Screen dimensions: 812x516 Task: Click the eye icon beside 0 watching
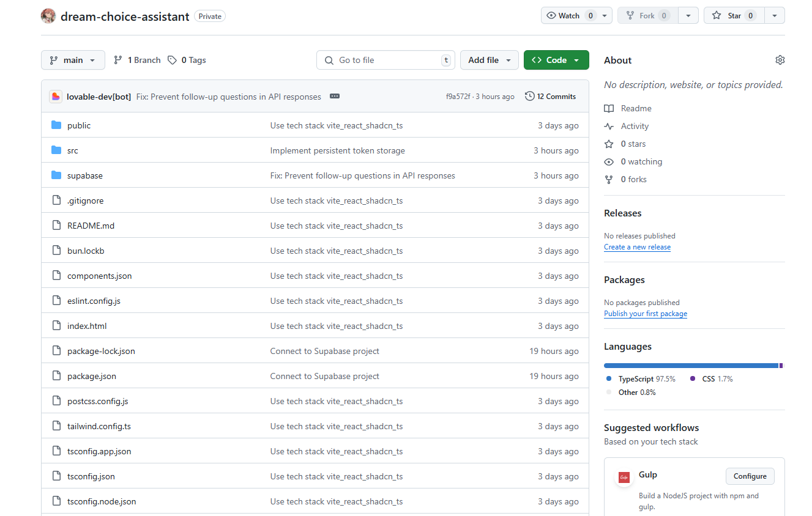pos(609,161)
